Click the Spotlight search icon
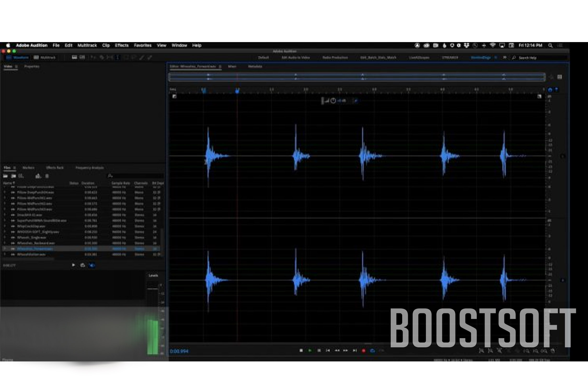The image size is (588, 392). 550,45
